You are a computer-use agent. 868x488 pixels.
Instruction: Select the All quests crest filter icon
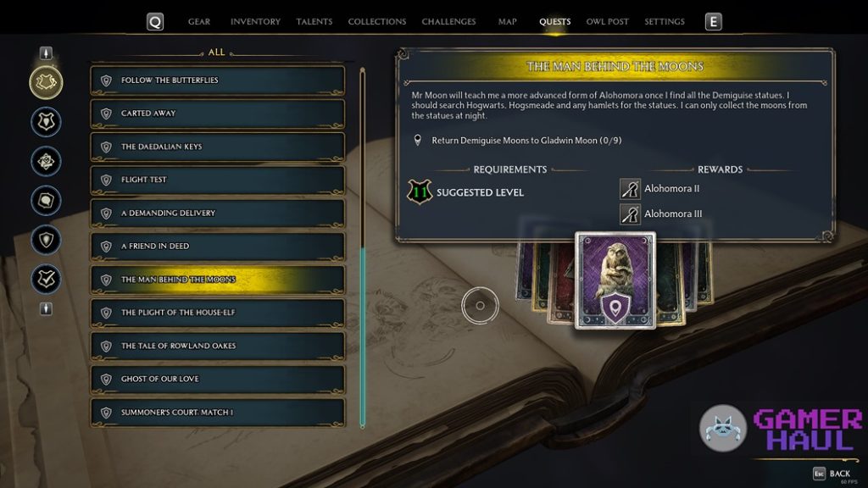pyautogui.click(x=46, y=82)
